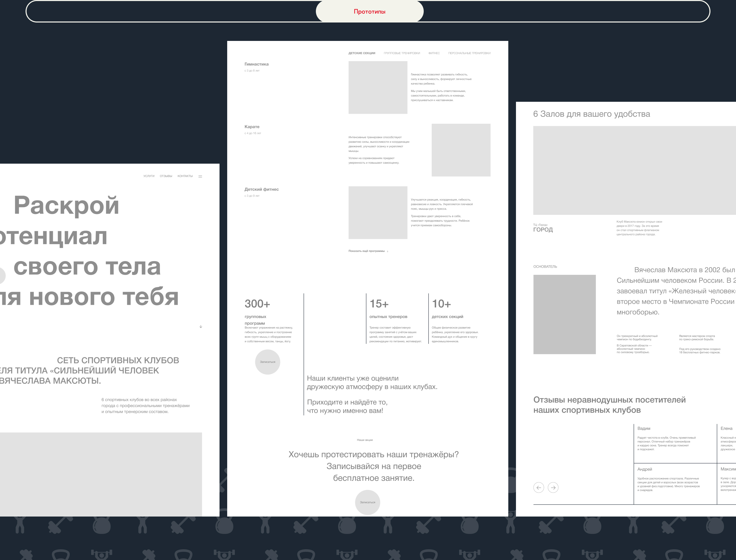
Task: Click the founder photo placeholder
Action: tap(565, 314)
